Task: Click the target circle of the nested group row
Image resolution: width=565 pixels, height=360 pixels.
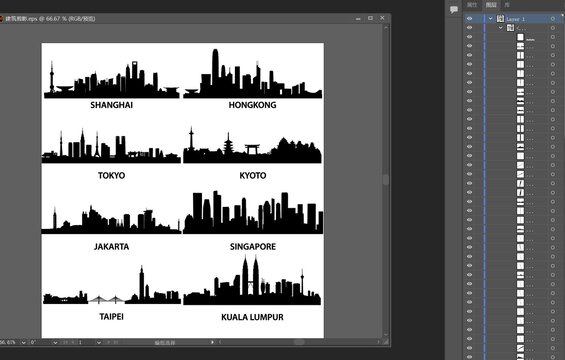Action: (553, 28)
